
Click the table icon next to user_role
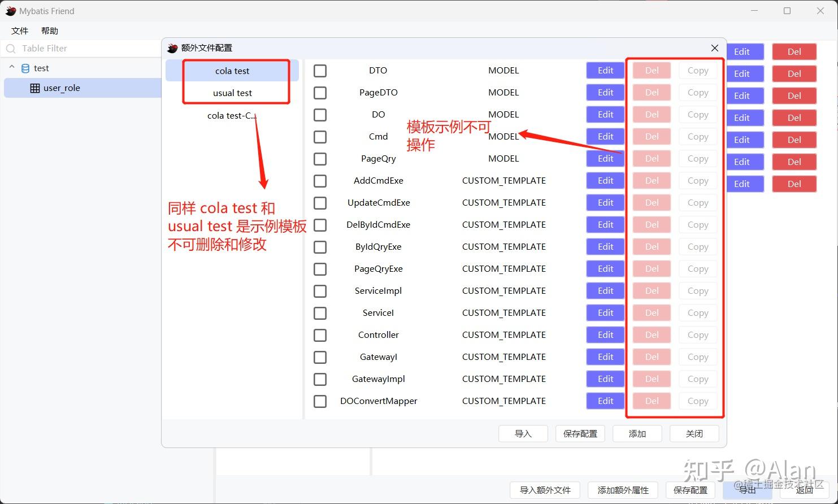[35, 88]
